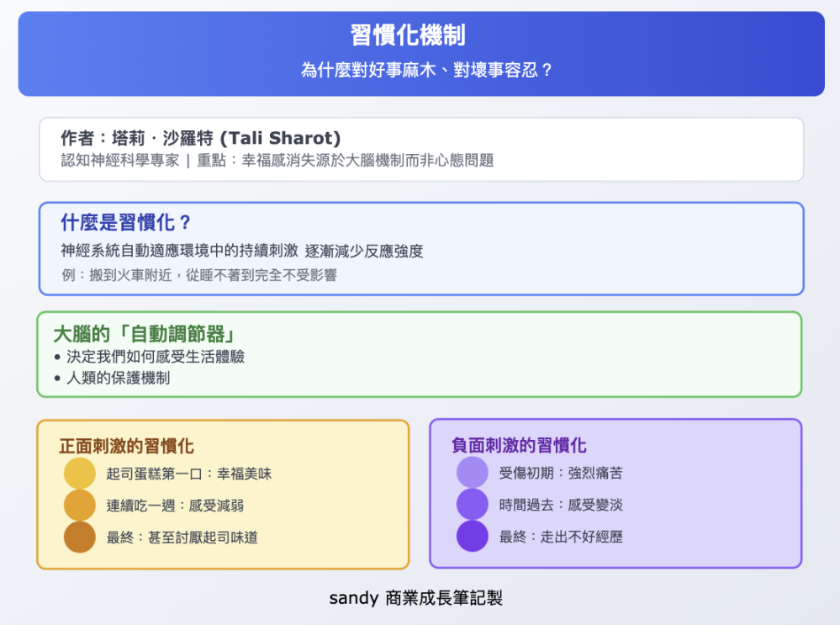Click the text 起司蛋糕第一口:幸福美味
The image size is (840, 625).
click(189, 474)
